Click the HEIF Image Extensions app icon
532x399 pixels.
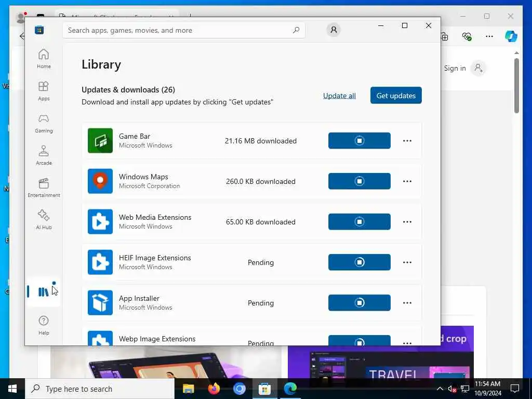click(100, 262)
